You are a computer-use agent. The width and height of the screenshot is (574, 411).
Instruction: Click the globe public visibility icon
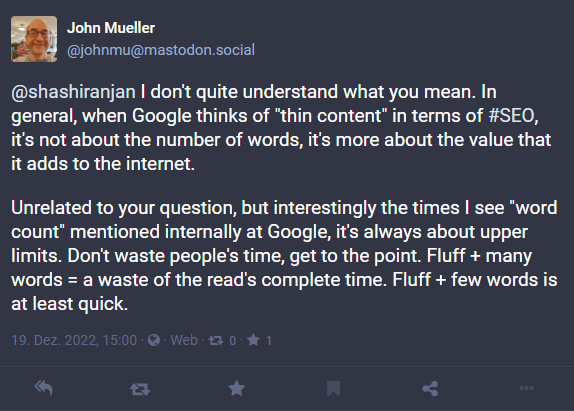154,340
